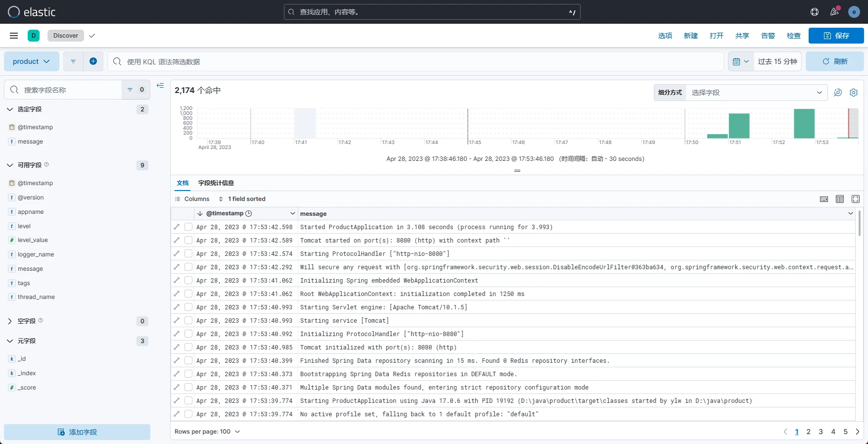Screen dimensions: 868x444
Task: Click the global search box
Action: (432, 12)
